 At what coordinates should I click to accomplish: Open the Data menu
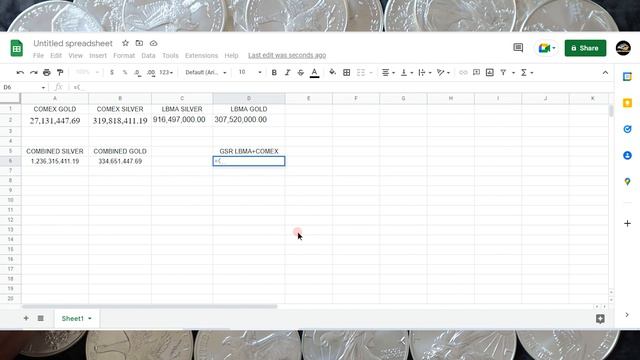148,56
